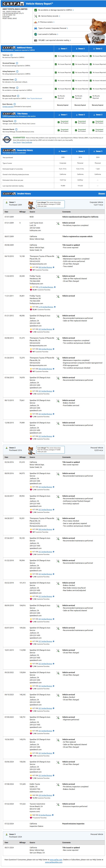Click the Odometer Check info icon

click(16, 79)
